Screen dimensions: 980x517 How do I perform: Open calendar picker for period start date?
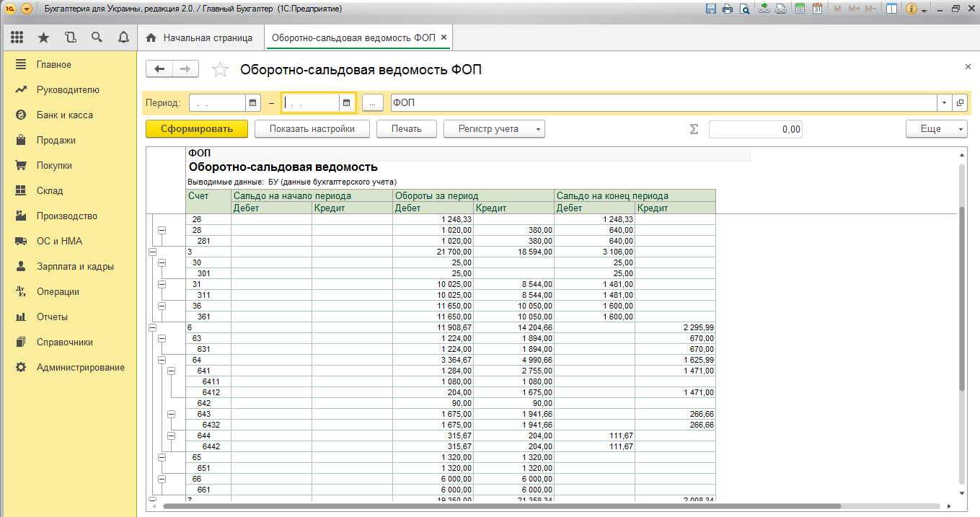[253, 103]
